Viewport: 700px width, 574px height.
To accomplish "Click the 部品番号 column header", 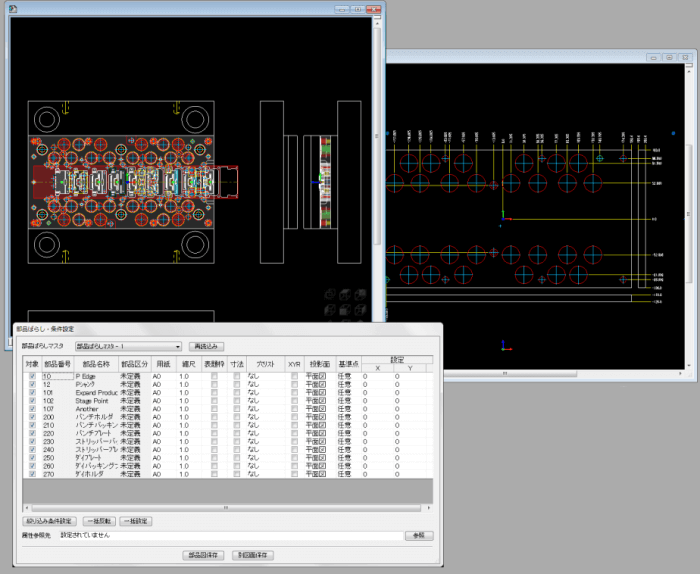I will [x=58, y=364].
